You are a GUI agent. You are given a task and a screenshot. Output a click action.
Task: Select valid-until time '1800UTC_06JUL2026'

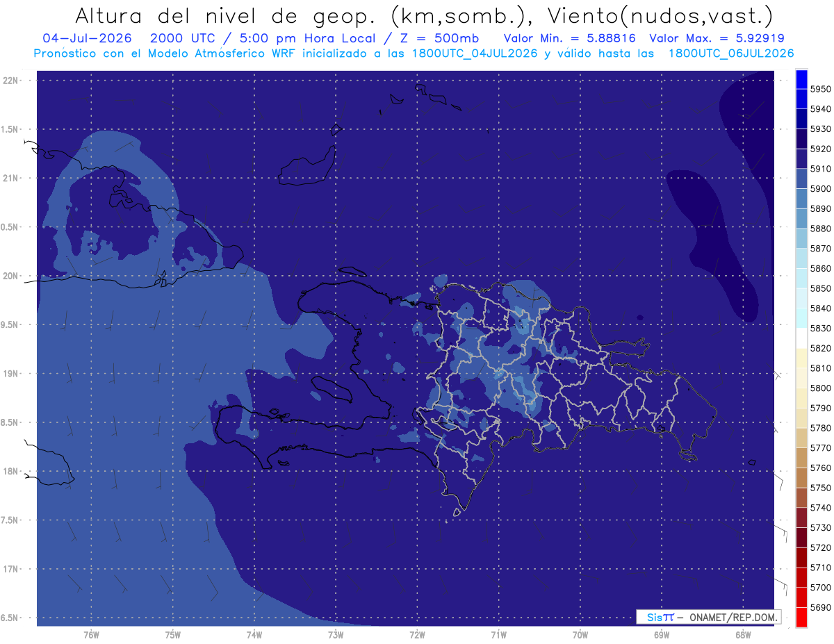(x=731, y=53)
